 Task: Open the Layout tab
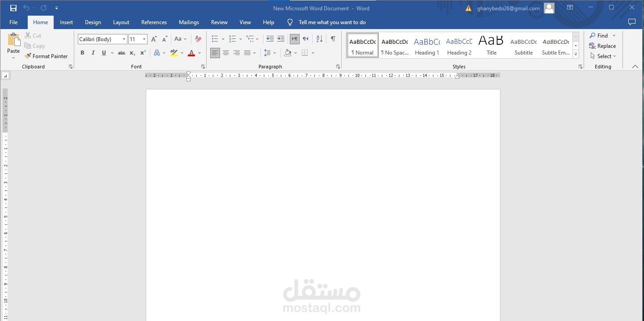[x=121, y=22]
